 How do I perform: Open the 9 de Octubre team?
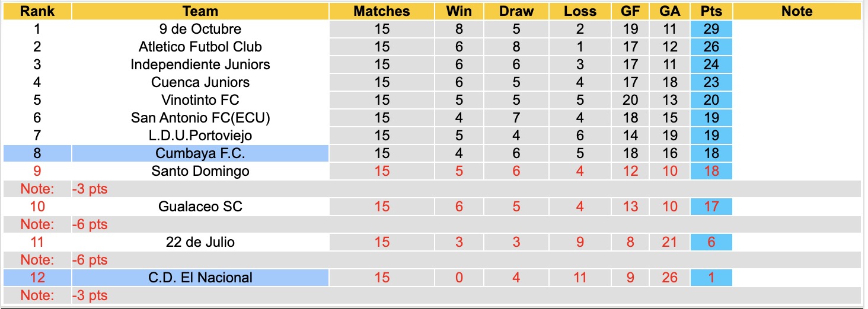[x=200, y=29]
